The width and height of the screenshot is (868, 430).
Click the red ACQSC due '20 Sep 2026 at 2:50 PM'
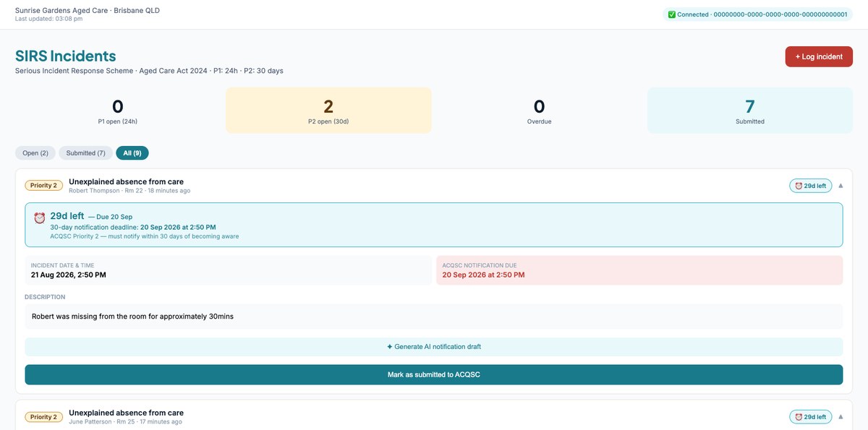tap(483, 275)
